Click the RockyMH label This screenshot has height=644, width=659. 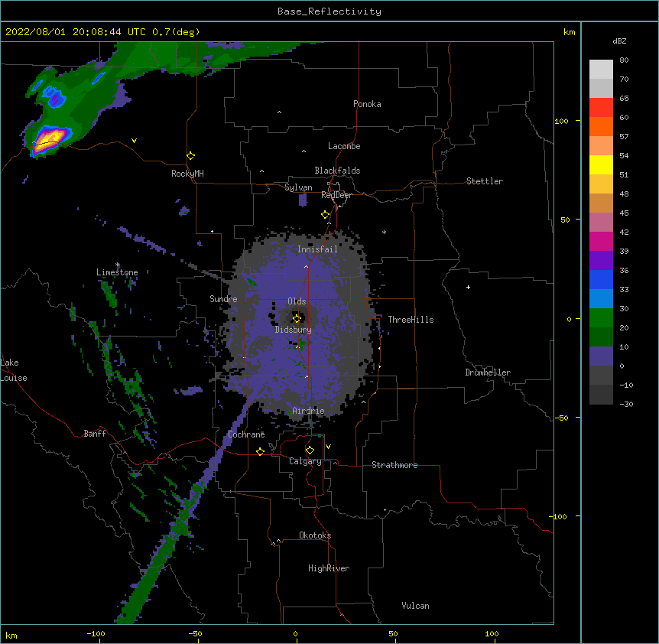[x=187, y=174]
